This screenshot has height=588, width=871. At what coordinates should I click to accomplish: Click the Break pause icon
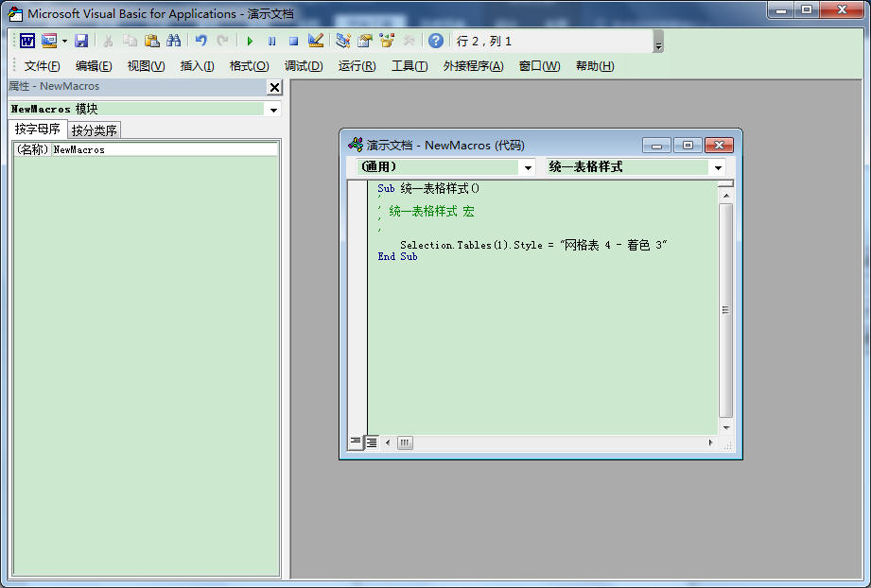pyautogui.click(x=271, y=41)
